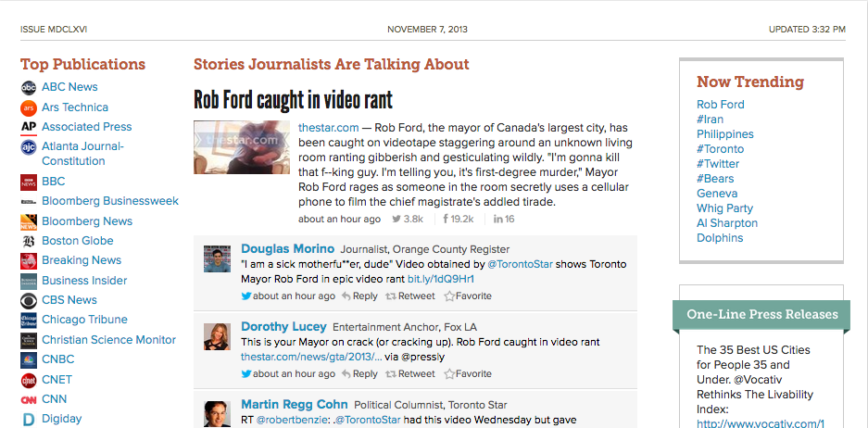Click the Ars Technica orange logo icon
Image resolution: width=868 pixels, height=428 pixels.
(28, 107)
